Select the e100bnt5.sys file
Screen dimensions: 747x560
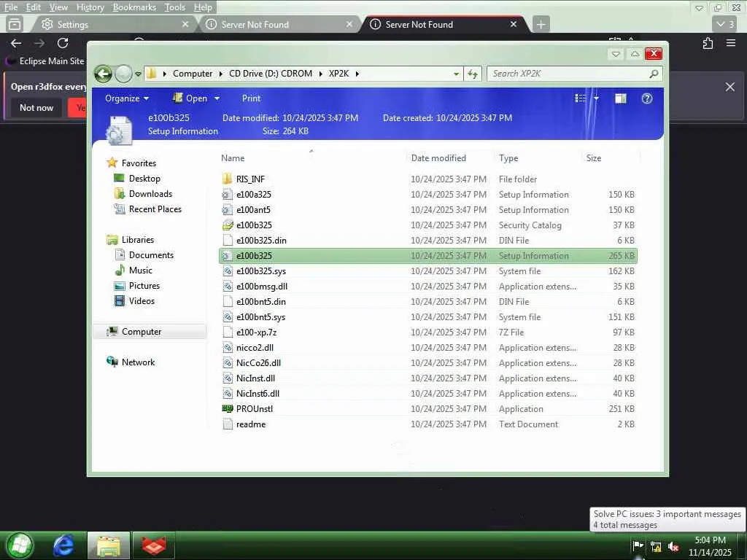coord(260,316)
